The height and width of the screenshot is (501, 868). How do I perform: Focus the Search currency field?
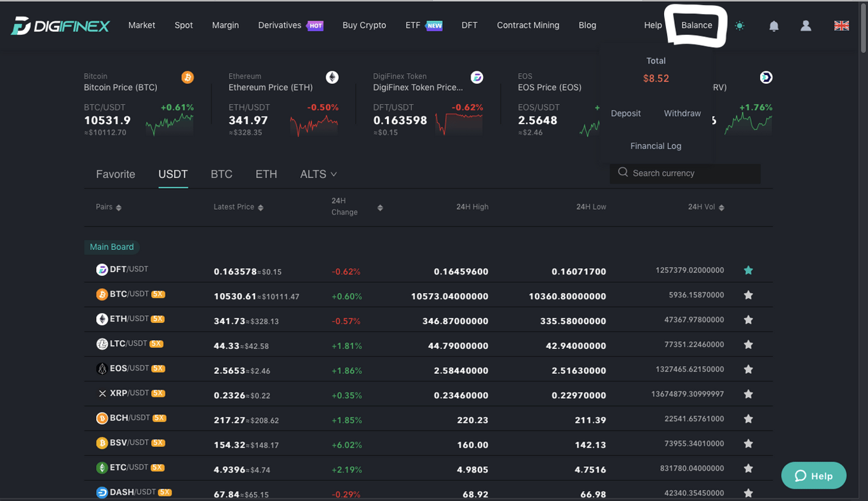pyautogui.click(x=685, y=173)
